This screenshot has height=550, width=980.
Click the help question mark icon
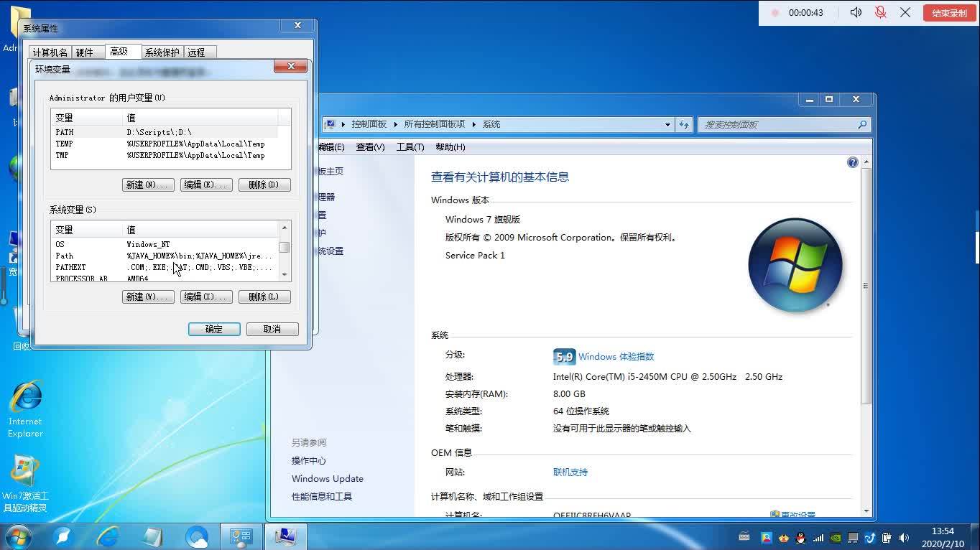click(x=852, y=162)
